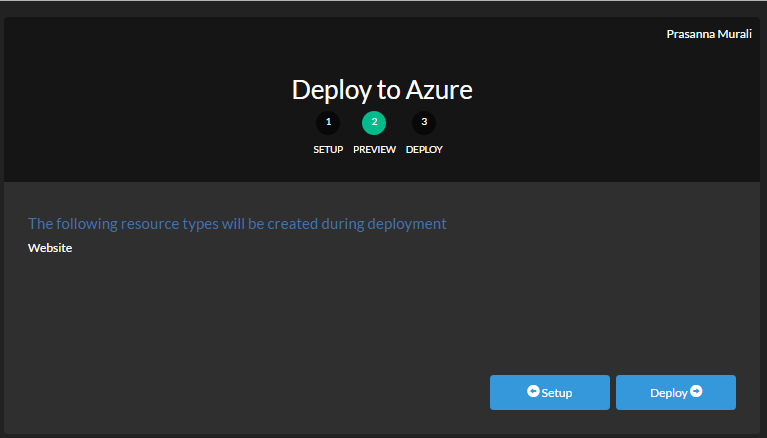Image resolution: width=767 pixels, height=438 pixels.
Task: Click the resource types description text
Action: [237, 224]
